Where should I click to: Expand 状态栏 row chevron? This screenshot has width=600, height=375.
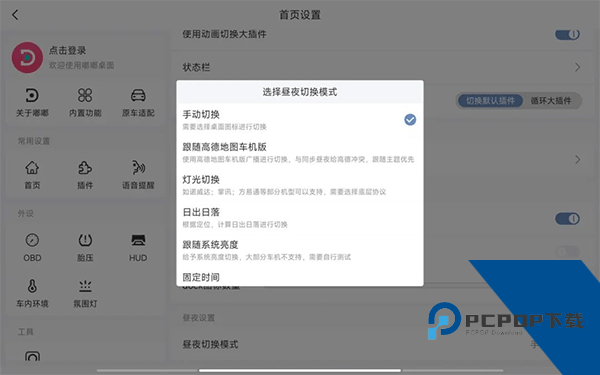point(577,67)
